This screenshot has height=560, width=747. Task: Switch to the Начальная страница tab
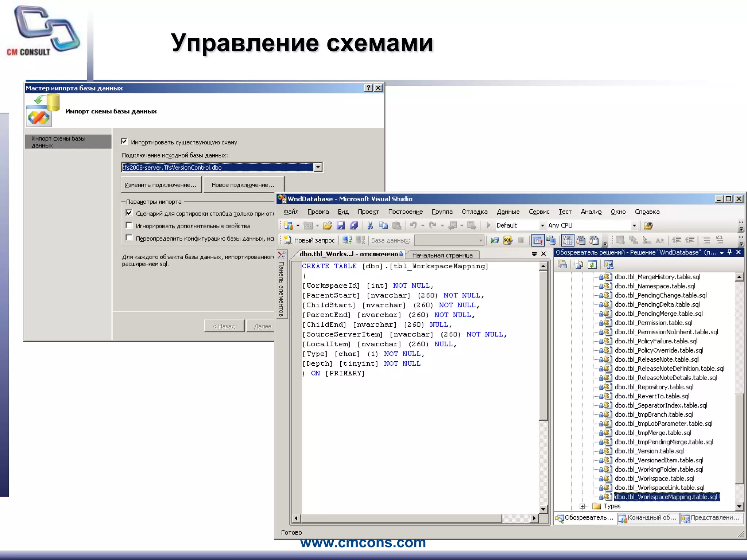pos(442,255)
